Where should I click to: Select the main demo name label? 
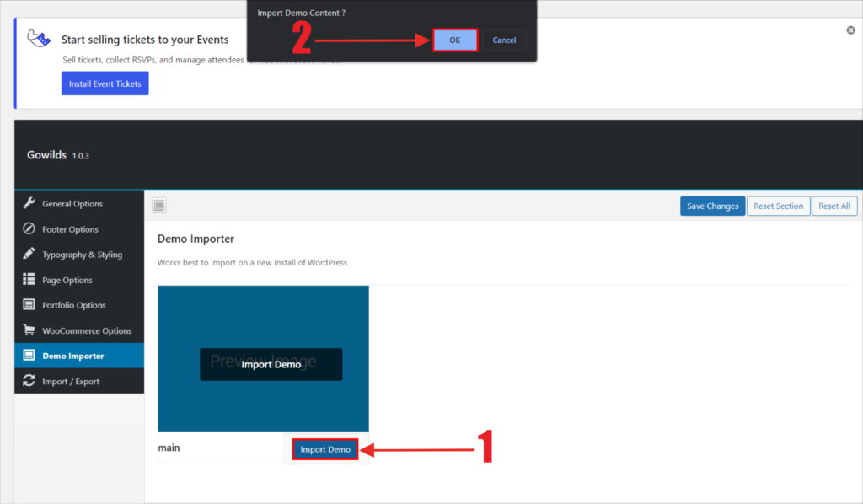click(169, 448)
